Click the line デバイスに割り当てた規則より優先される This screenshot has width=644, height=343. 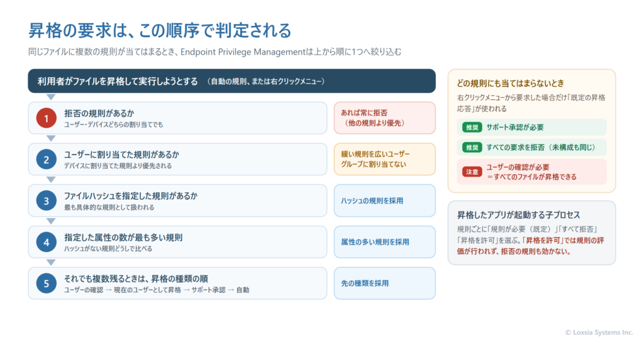118,166
